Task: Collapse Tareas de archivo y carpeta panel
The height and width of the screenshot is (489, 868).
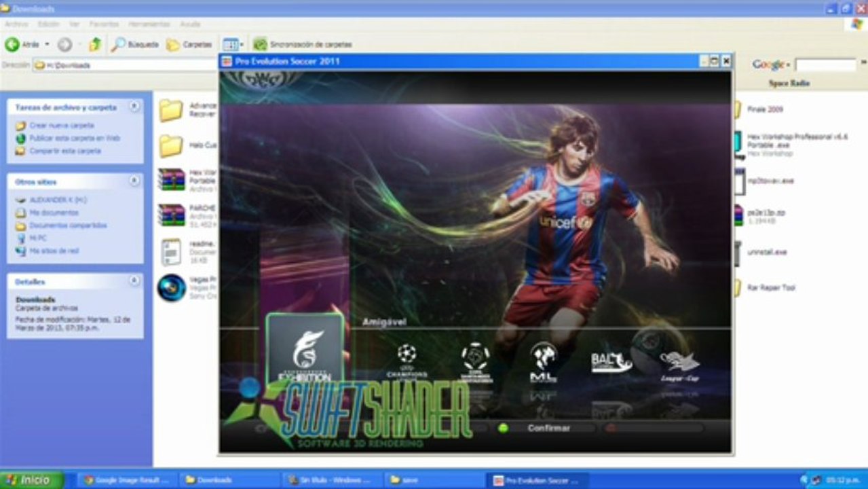Action: click(134, 107)
